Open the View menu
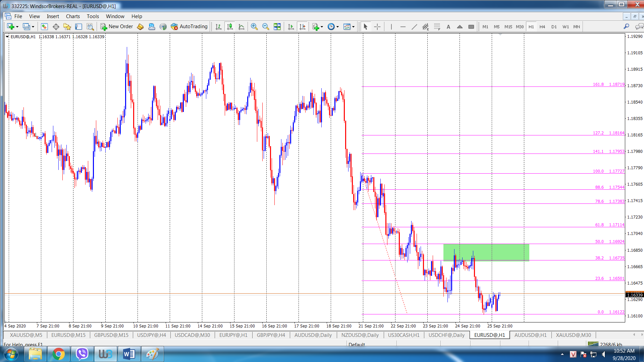644x362 pixels. tap(34, 16)
